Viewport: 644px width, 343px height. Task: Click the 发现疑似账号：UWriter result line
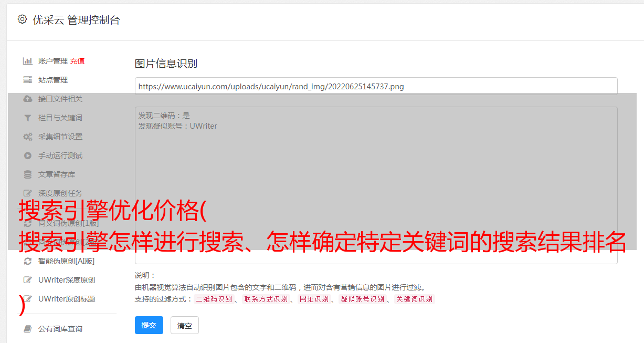[177, 126]
